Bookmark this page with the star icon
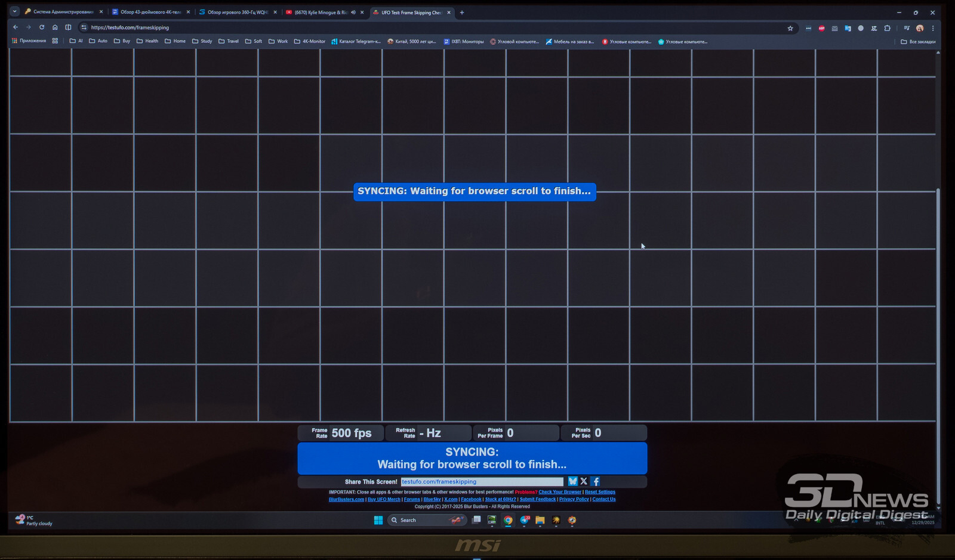Viewport: 955px width, 560px height. [790, 28]
